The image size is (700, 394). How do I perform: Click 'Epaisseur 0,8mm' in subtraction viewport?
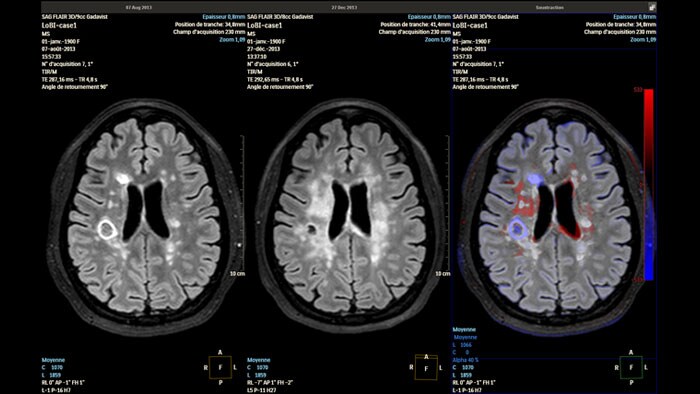634,17
